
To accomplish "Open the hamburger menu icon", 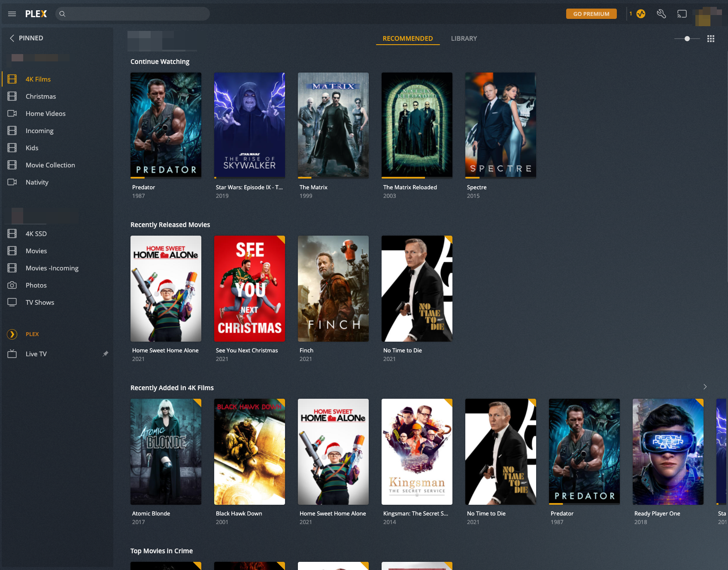I will click(x=12, y=14).
